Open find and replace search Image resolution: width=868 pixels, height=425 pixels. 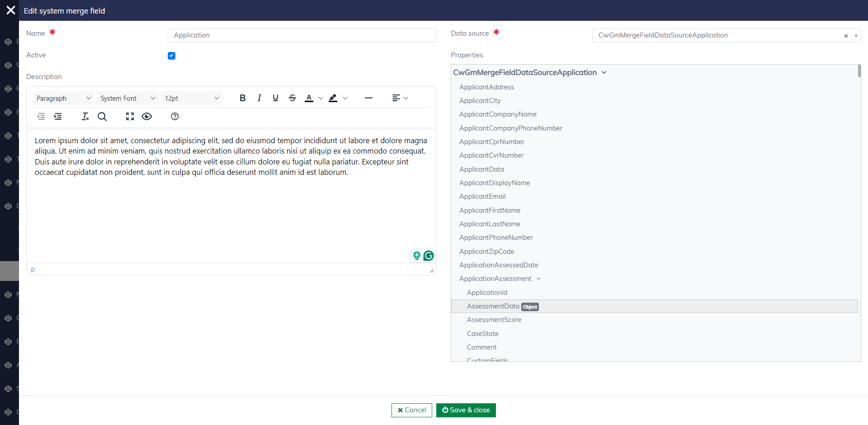pyautogui.click(x=102, y=117)
